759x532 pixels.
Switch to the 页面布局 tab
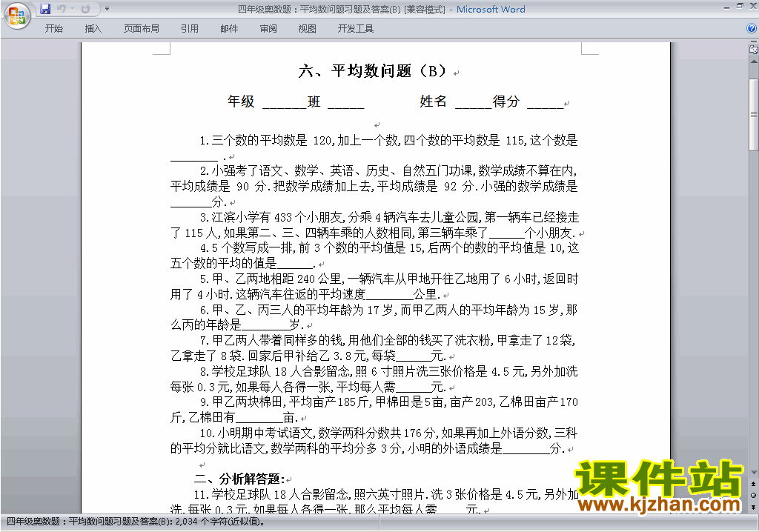pyautogui.click(x=141, y=29)
